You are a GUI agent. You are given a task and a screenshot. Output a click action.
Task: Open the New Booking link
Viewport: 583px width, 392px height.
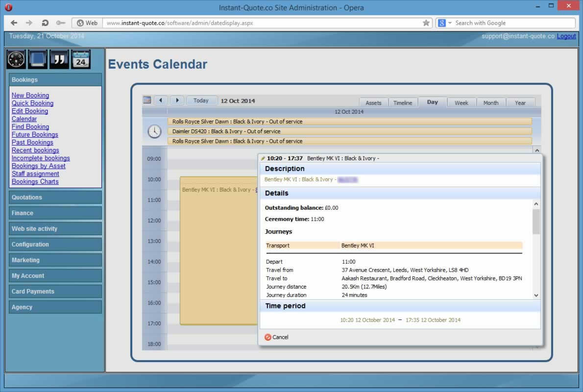[30, 96]
